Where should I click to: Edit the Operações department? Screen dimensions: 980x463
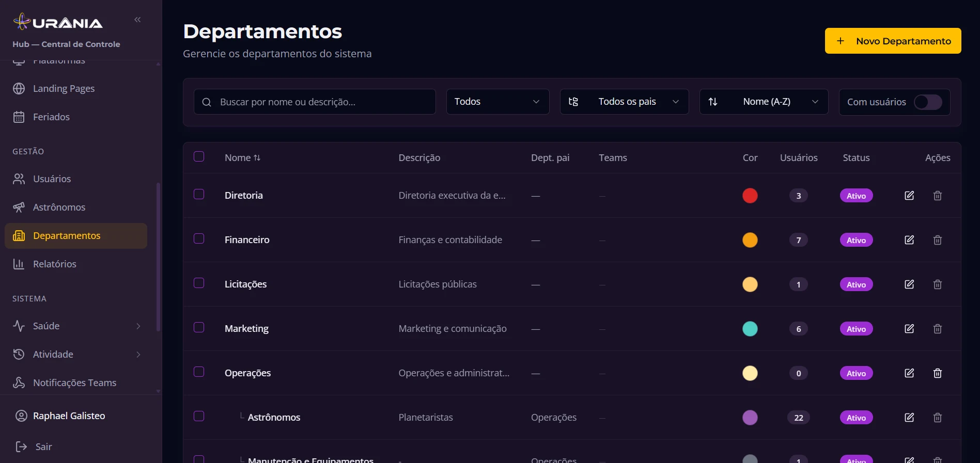pyautogui.click(x=909, y=373)
